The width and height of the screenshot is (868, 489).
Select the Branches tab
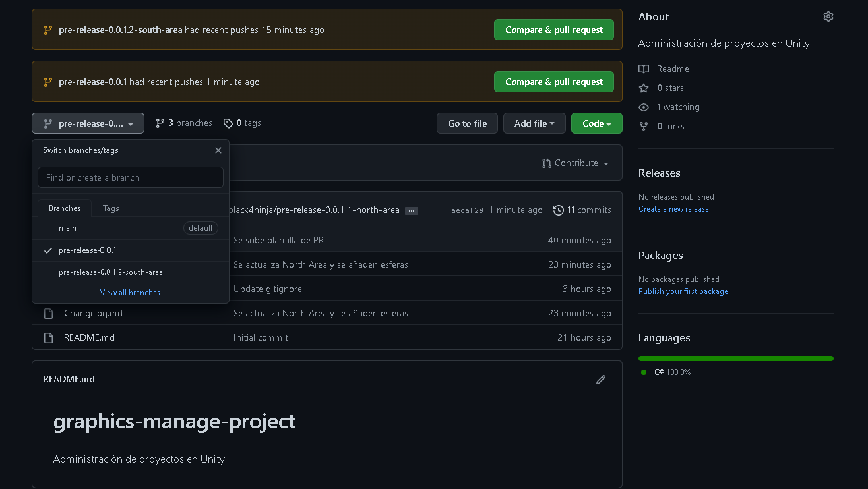(65, 208)
